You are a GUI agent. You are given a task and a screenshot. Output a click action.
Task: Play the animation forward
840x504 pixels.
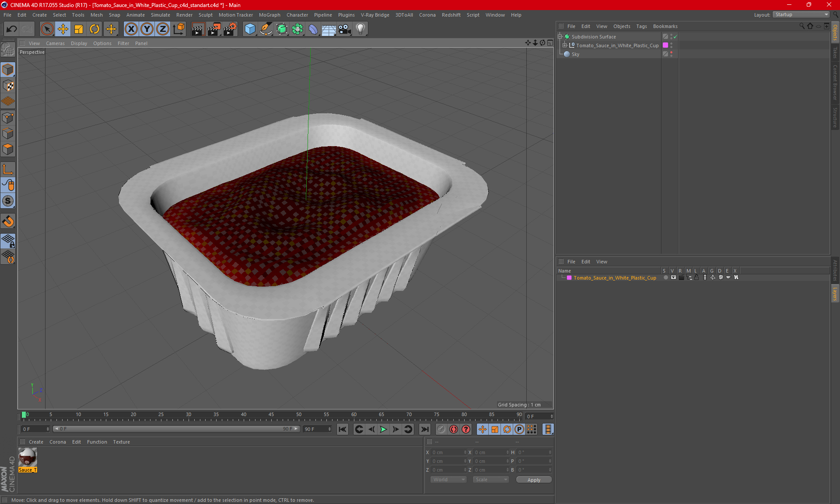[x=383, y=429]
